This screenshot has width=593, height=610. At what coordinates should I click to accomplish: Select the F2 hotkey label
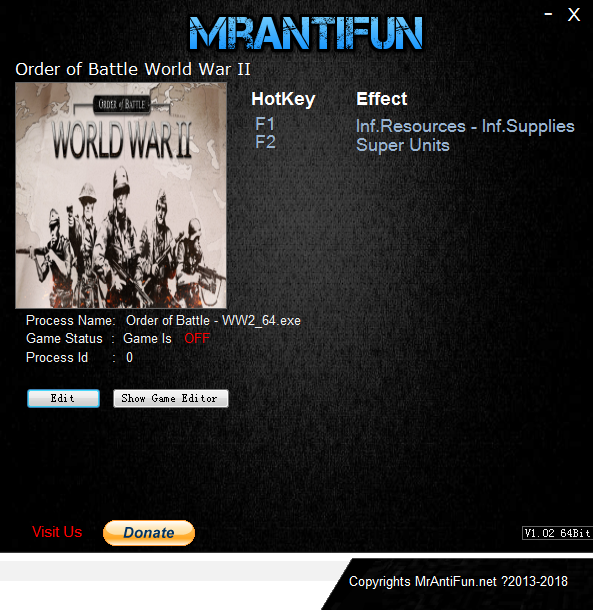click(x=265, y=142)
